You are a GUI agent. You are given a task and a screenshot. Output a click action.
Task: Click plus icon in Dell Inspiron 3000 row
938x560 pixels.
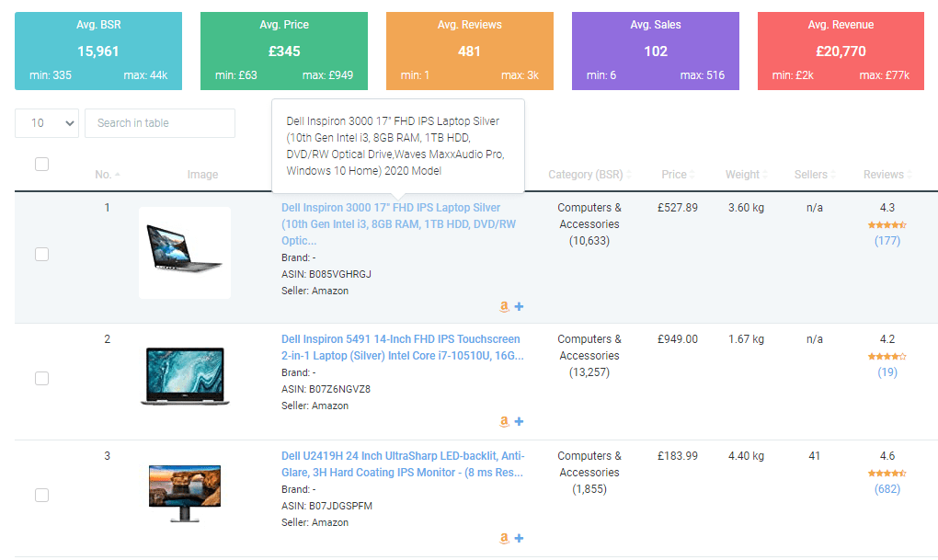(x=520, y=306)
